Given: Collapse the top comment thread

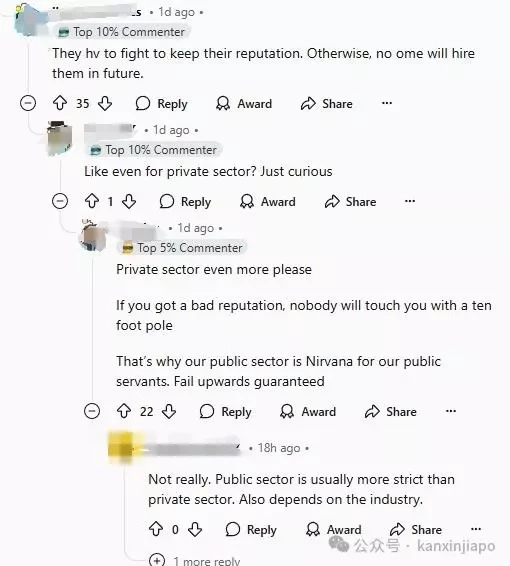Looking at the screenshot, I should (x=28, y=103).
